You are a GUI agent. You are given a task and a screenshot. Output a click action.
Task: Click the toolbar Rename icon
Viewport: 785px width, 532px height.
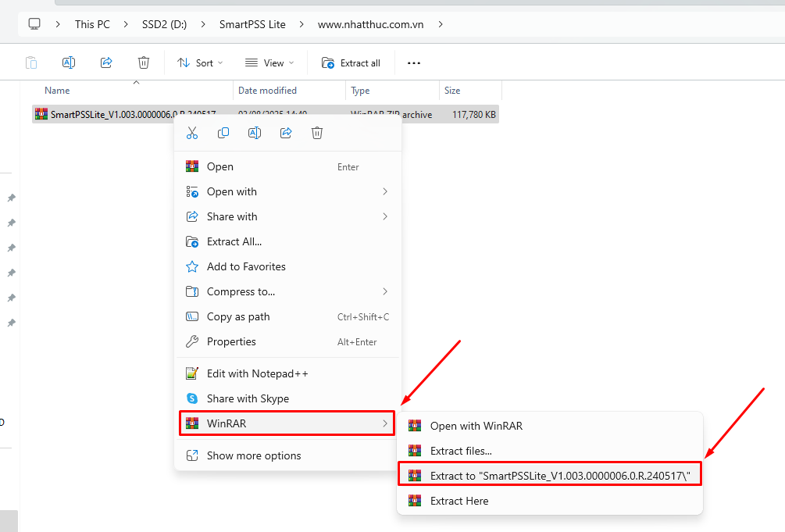(69, 62)
